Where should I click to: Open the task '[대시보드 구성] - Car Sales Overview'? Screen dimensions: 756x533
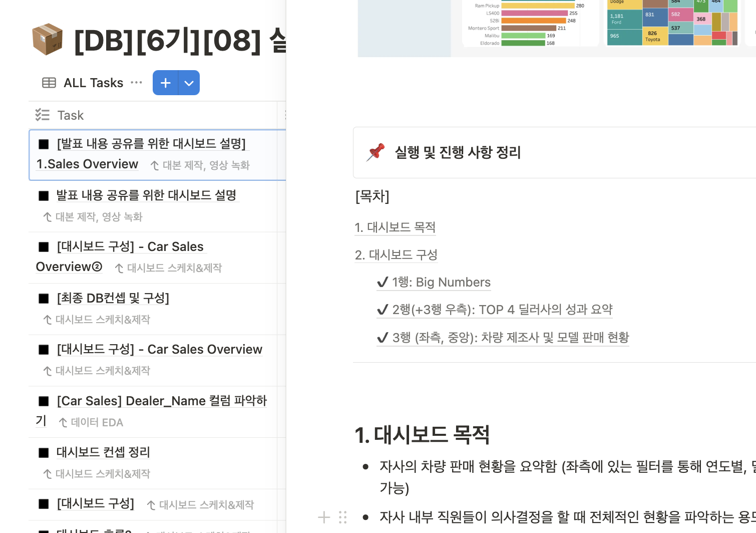click(159, 349)
